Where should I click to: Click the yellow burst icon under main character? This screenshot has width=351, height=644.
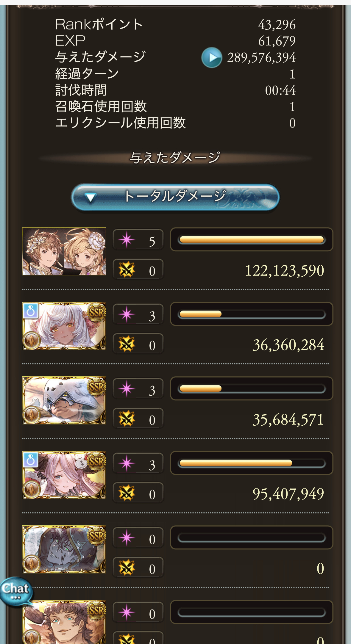[127, 269]
